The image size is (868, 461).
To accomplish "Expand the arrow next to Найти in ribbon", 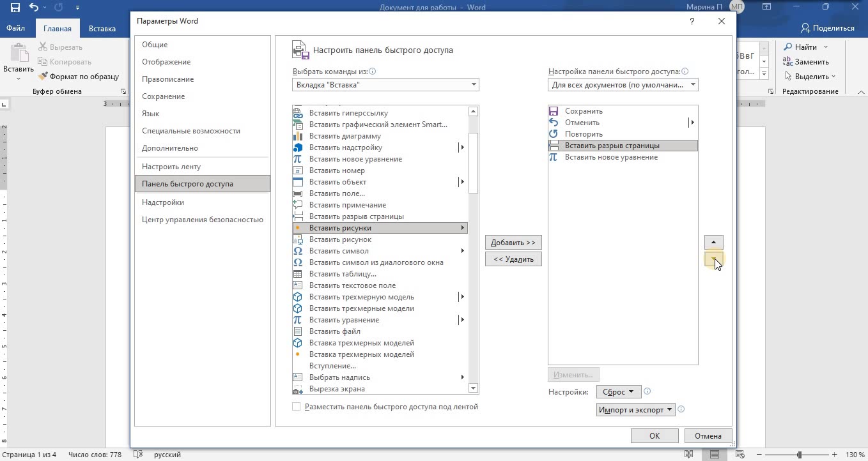I will point(825,47).
